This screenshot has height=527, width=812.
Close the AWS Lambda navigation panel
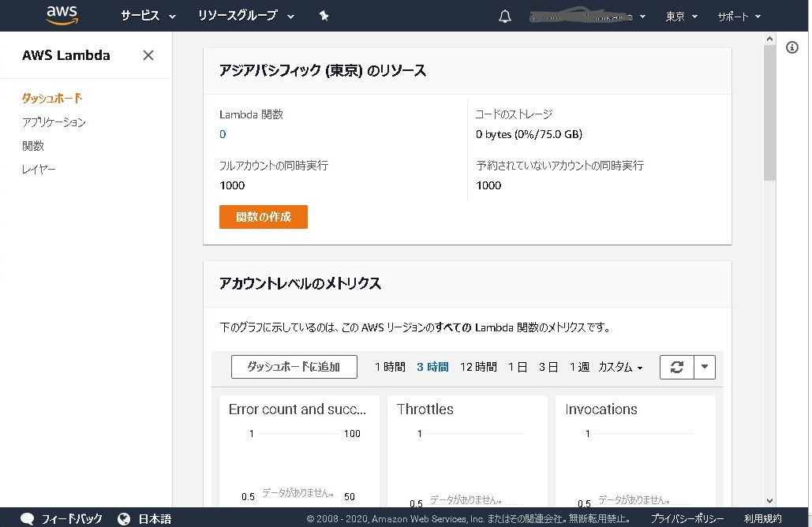[148, 55]
